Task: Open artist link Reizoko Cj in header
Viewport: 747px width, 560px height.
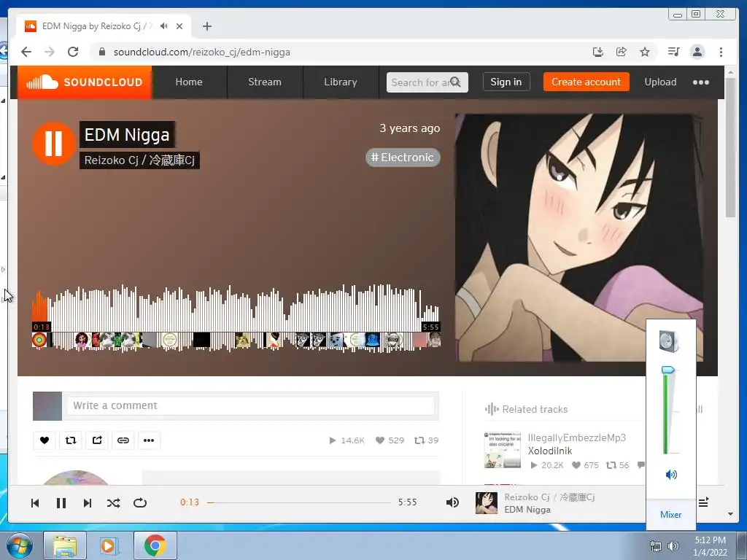Action: (x=139, y=160)
